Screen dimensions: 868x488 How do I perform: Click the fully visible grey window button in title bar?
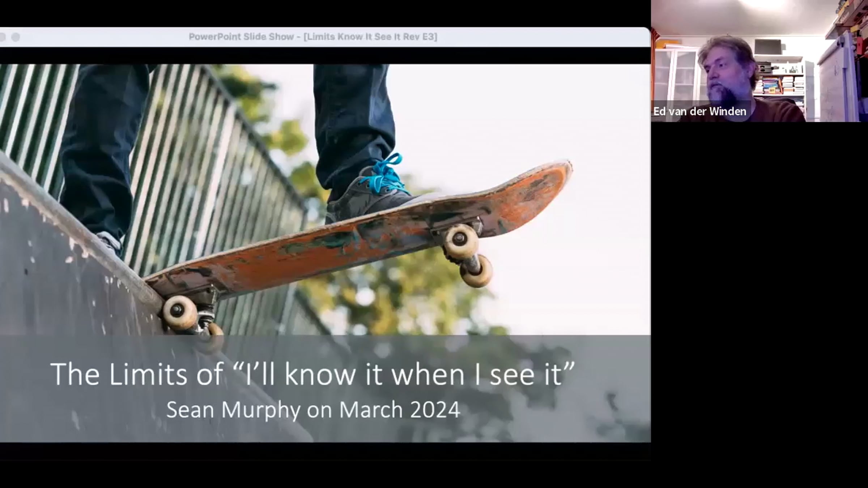[x=16, y=37]
